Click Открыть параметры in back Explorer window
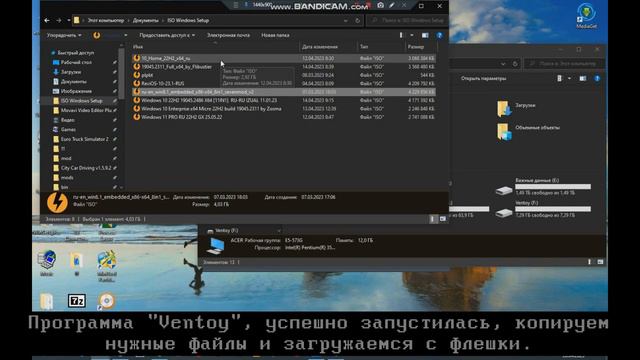Viewport: 640px width, 360px height. point(483,78)
